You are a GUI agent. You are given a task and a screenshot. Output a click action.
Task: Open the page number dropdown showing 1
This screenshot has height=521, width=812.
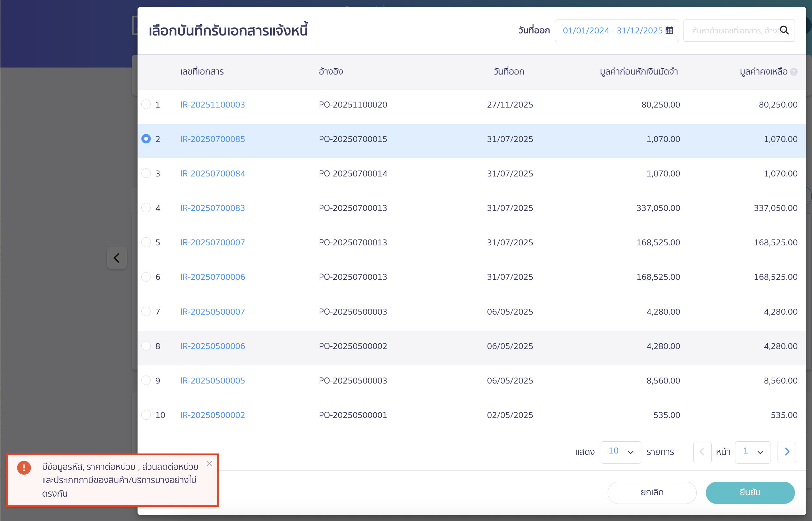point(753,452)
